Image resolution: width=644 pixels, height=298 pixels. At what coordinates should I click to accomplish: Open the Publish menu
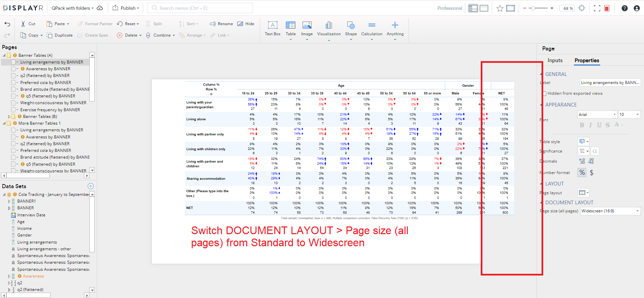126,8
